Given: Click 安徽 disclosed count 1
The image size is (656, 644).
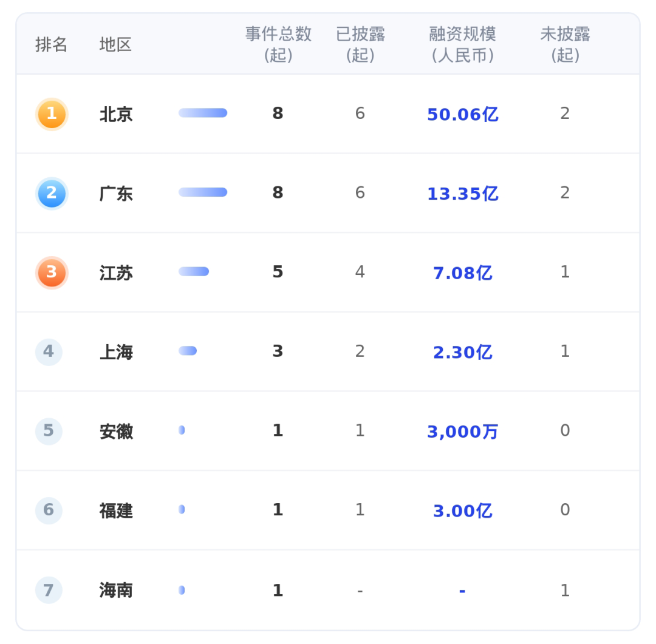Looking at the screenshot, I should tap(360, 430).
